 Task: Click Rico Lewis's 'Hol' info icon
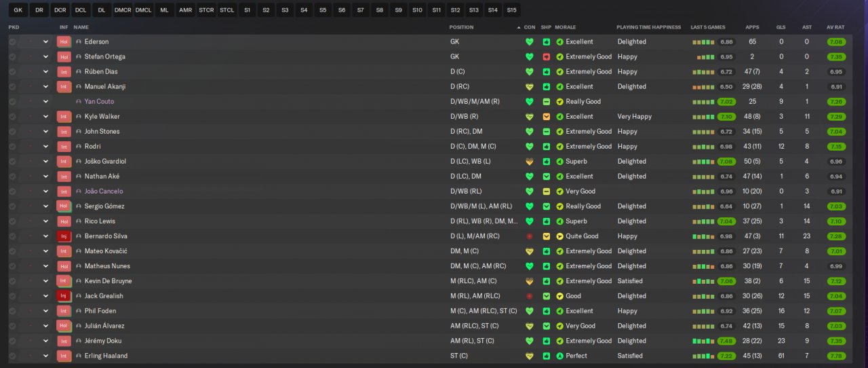coord(64,221)
